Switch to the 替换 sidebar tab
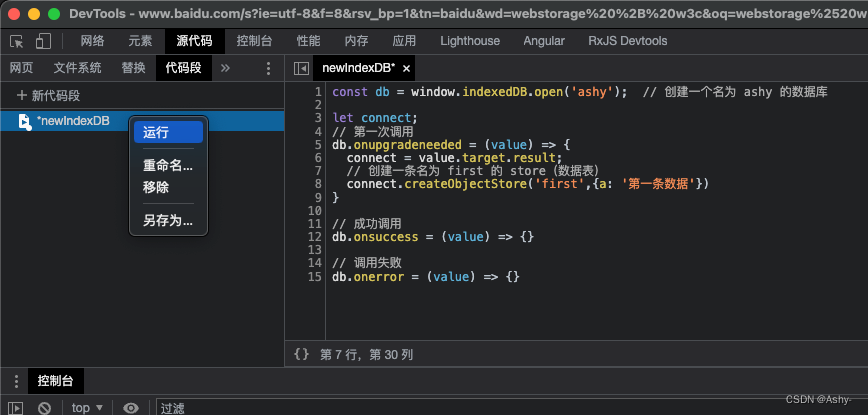This screenshot has width=868, height=415. tap(133, 68)
